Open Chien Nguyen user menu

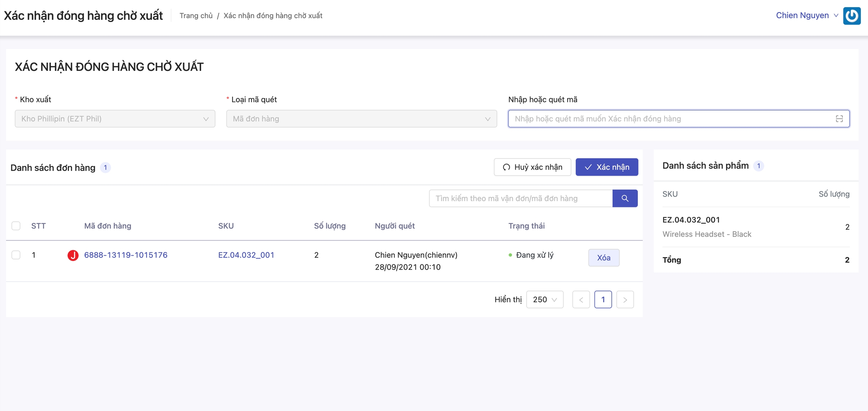tap(807, 15)
